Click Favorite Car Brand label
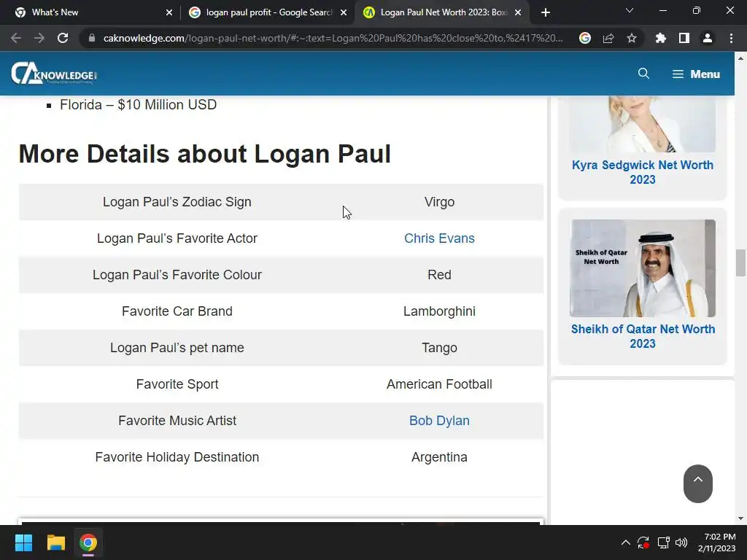The height and width of the screenshot is (560, 747). tap(177, 311)
